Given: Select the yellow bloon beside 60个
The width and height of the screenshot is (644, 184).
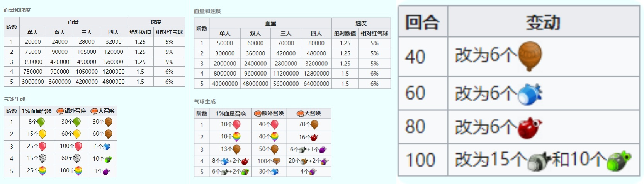Looking at the screenshot, I should pyautogui.click(x=77, y=134).
